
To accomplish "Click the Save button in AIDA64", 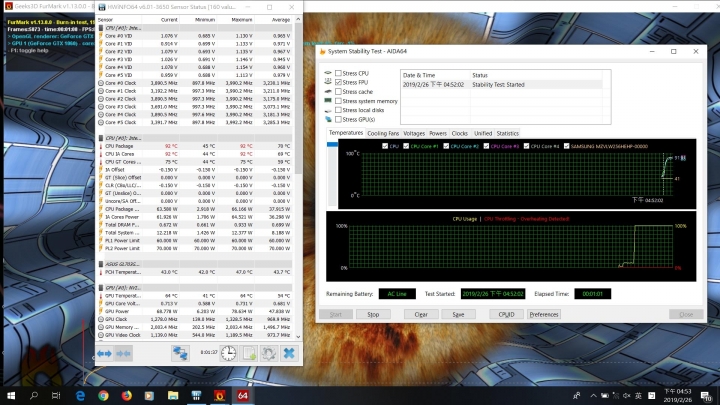I will click(458, 314).
